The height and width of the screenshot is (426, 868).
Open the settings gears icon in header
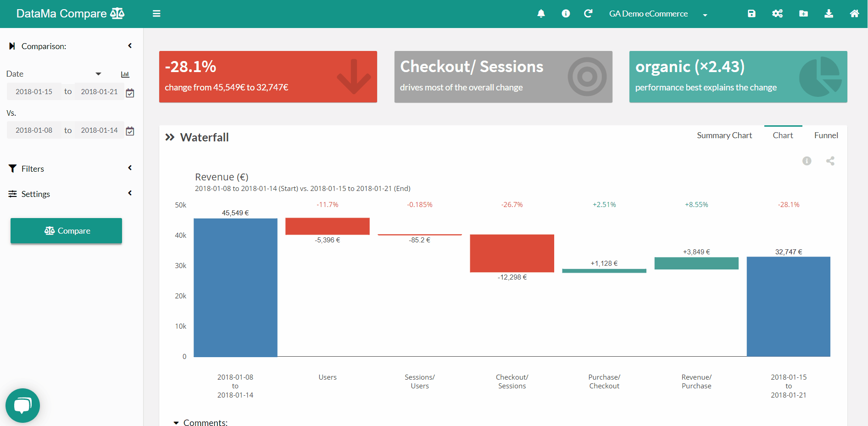(x=777, y=14)
